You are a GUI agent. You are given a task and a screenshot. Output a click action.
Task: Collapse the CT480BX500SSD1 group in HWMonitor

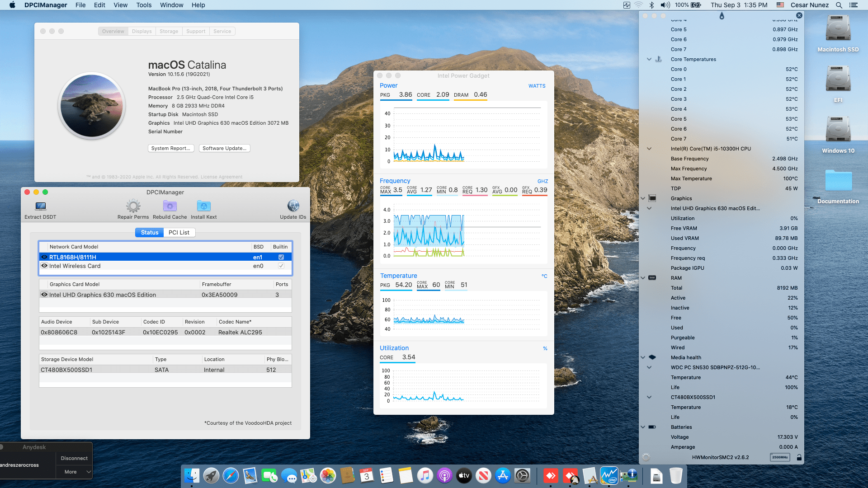pyautogui.click(x=649, y=397)
